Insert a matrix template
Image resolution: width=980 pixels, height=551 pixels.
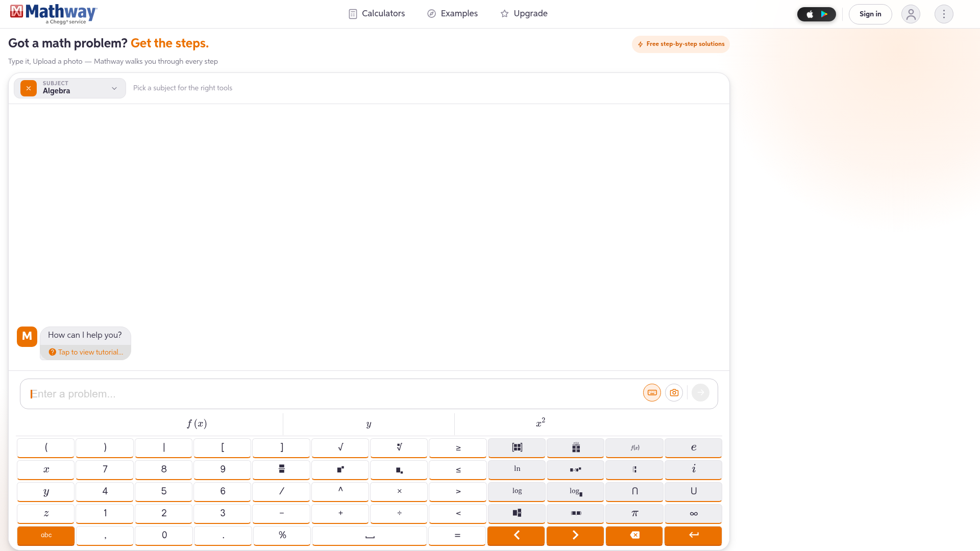tap(517, 448)
